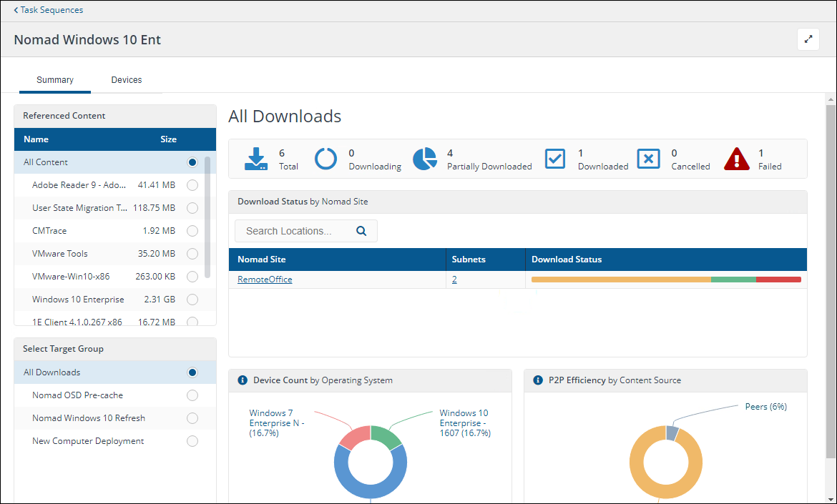The image size is (837, 504).
Task: Click the Failed warning triangle icon
Action: [x=736, y=159]
